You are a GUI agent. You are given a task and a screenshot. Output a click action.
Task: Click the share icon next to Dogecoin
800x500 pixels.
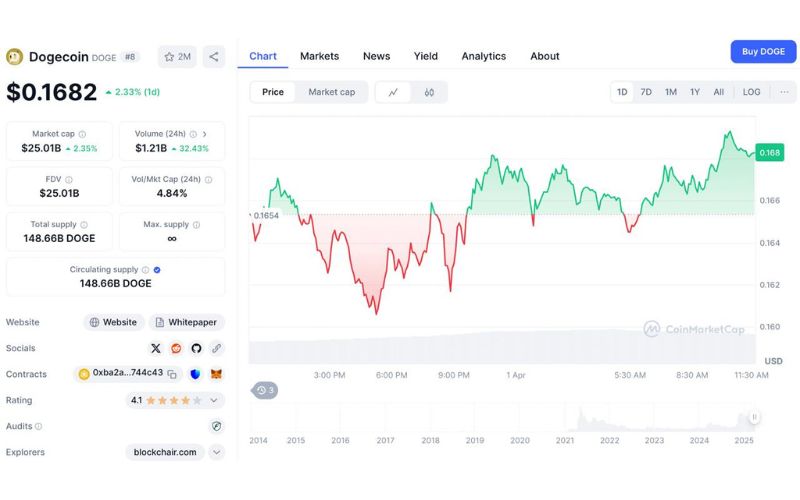[x=214, y=57]
